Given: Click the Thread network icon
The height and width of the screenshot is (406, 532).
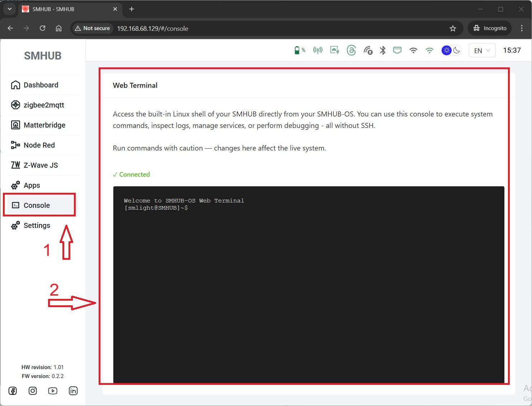Looking at the screenshot, I should (x=351, y=50).
